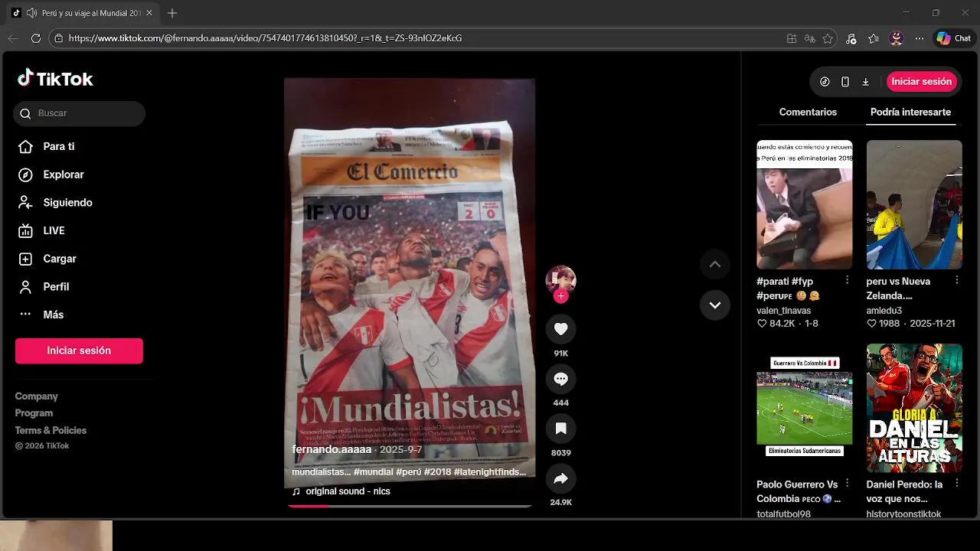Open browser settings and more menu

tap(920, 38)
